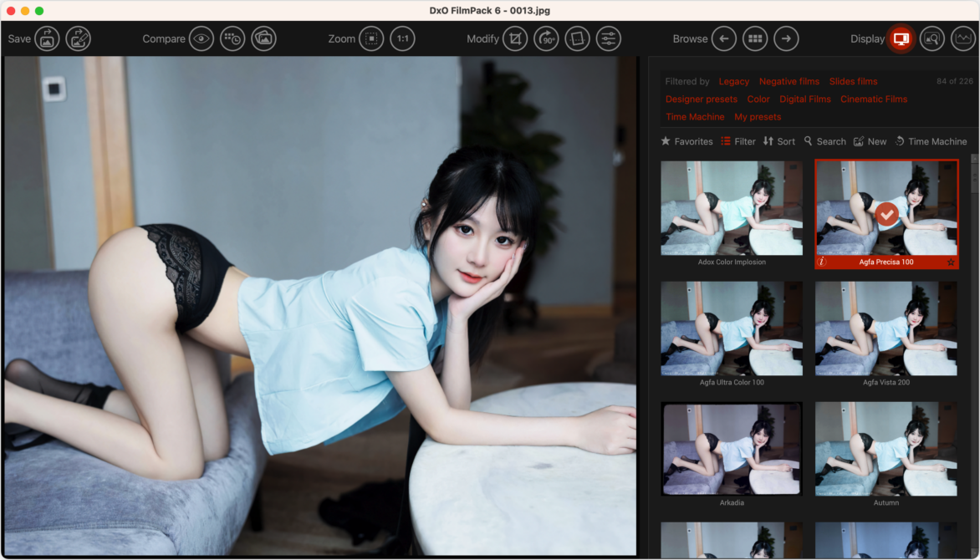The height and width of the screenshot is (560, 980).
Task: Favorite Agfa Precisa 100 with star
Action: [x=951, y=262]
